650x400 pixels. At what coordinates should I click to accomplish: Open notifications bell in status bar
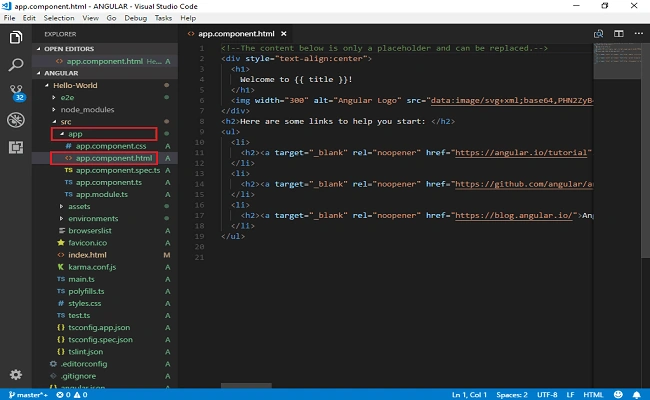637,395
